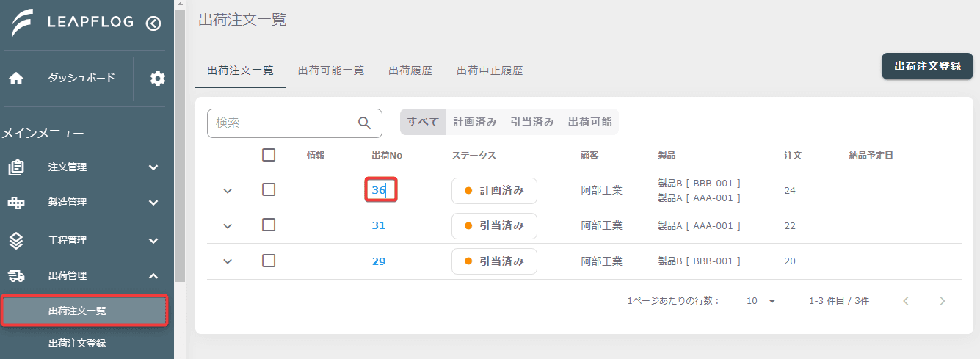
Task: Filter by すべて
Action: tap(424, 122)
